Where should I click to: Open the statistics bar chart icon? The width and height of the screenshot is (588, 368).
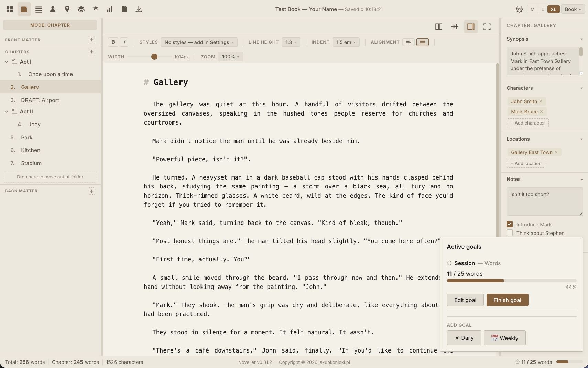click(x=110, y=9)
